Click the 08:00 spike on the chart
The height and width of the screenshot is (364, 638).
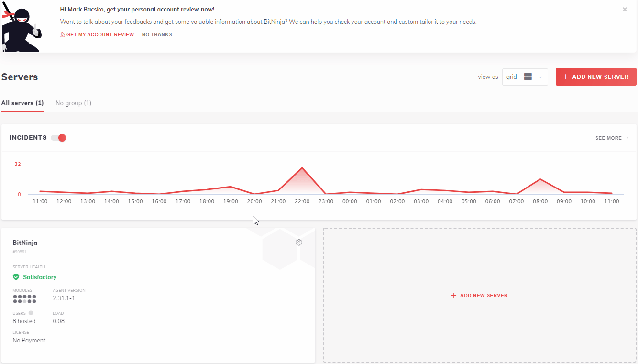coord(540,179)
